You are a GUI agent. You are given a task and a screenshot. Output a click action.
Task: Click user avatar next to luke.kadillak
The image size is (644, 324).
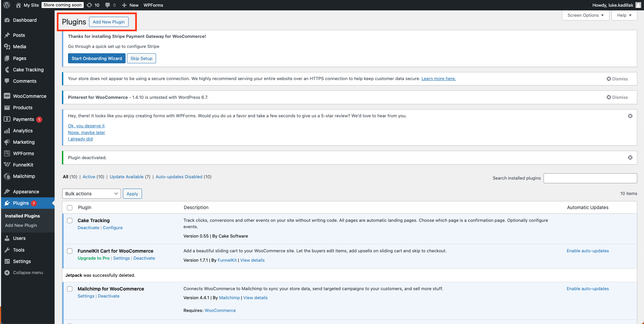tap(638, 5)
